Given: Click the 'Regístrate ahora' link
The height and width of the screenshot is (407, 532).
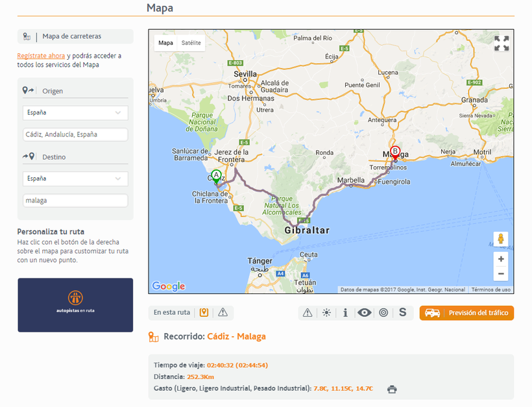Looking at the screenshot, I should [41, 56].
